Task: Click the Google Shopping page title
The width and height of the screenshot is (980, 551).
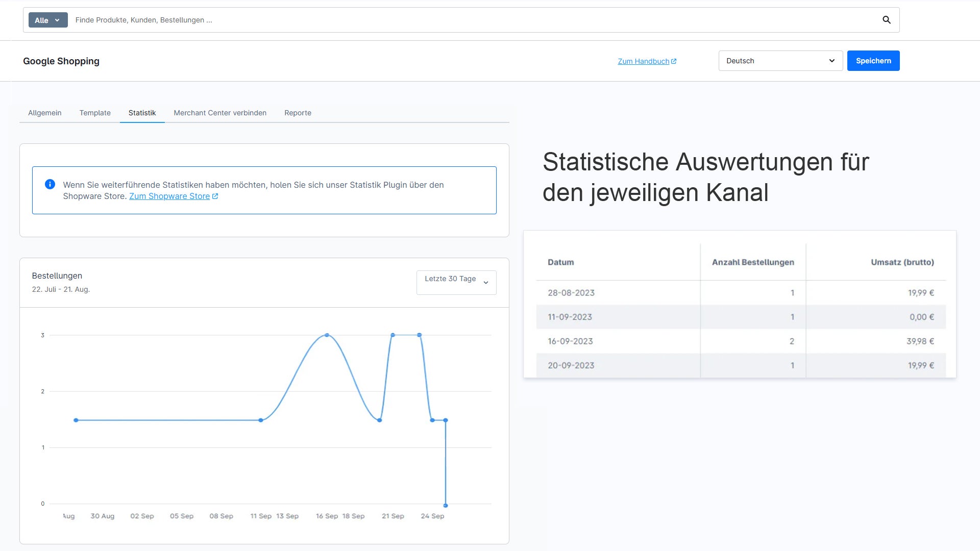Action: point(61,61)
